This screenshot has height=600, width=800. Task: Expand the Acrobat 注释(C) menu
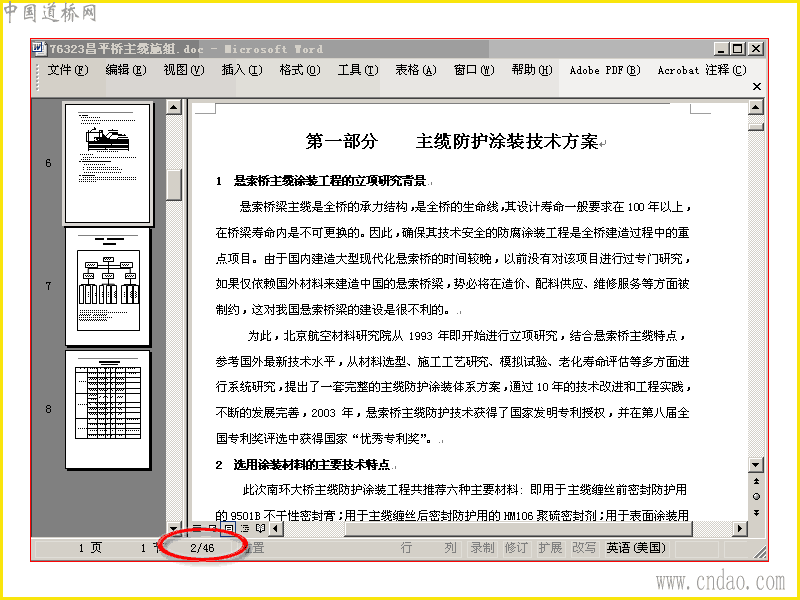tap(702, 70)
